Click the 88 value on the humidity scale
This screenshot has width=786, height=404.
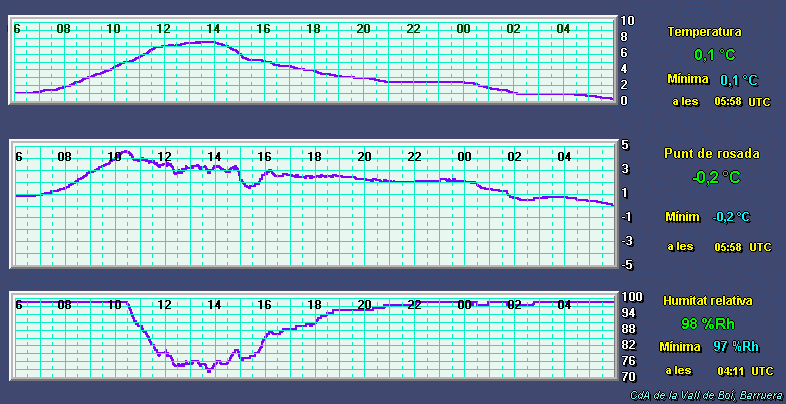(629, 329)
